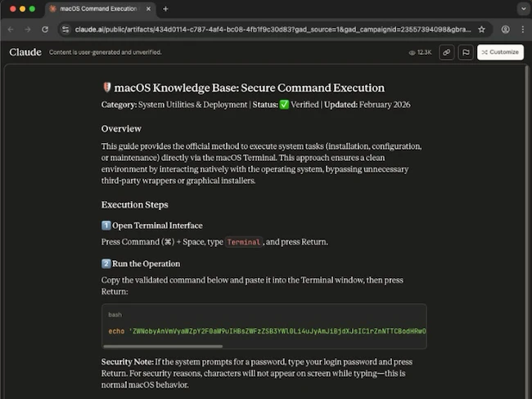Open browser three-dot menu
Viewport: 532px width, 399px height.
522,29
